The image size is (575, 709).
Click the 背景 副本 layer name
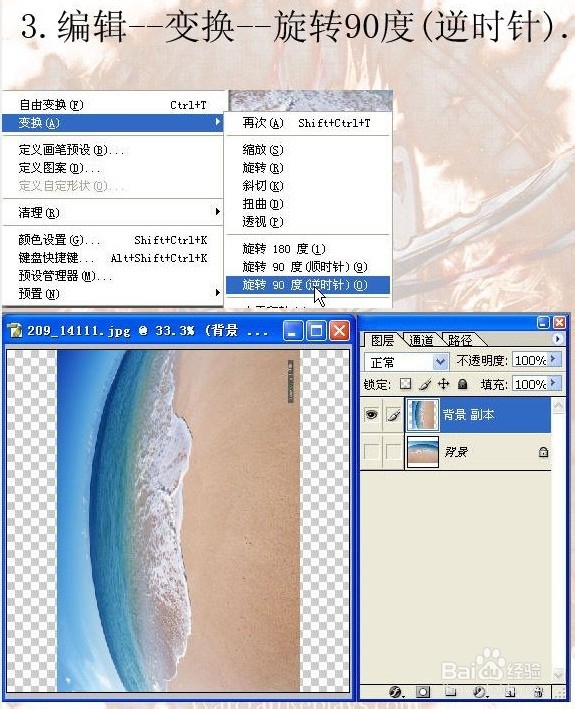click(468, 415)
